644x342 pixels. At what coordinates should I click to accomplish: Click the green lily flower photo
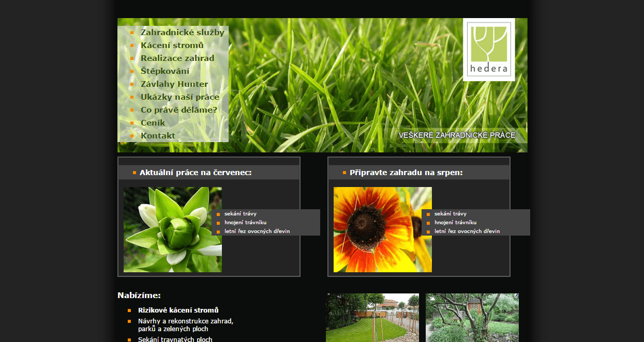[173, 229]
